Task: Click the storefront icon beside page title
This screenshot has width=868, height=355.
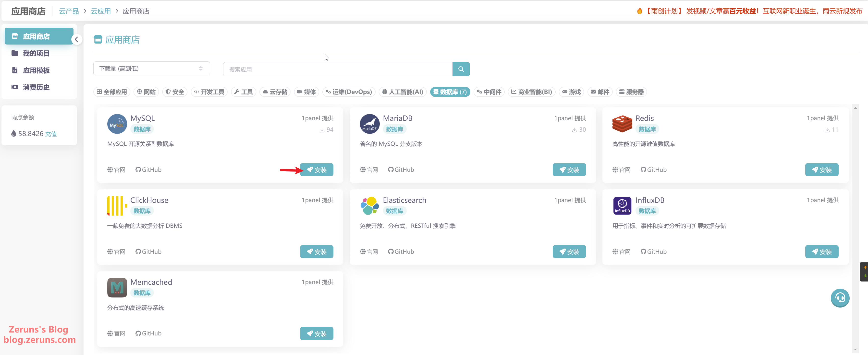Action: tap(98, 40)
